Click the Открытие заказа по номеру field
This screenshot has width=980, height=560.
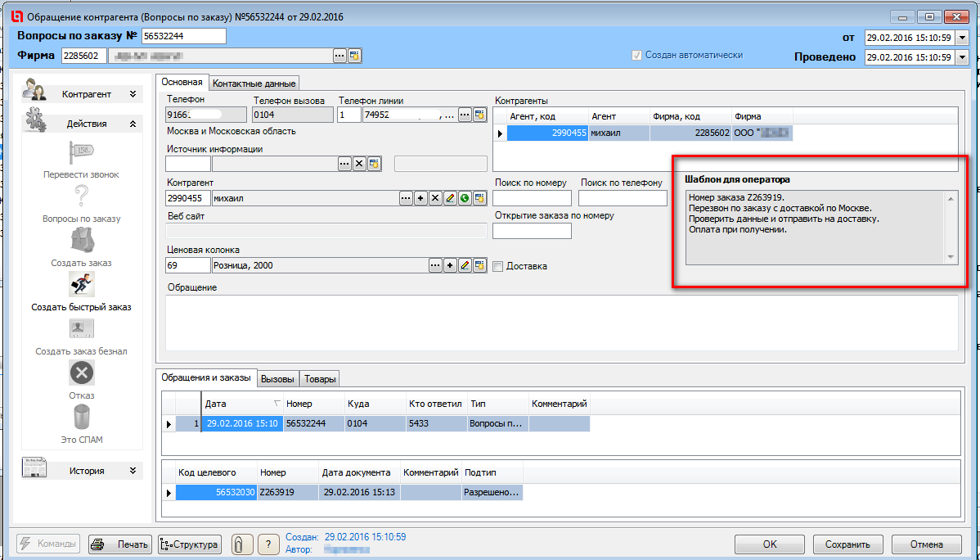(532, 231)
